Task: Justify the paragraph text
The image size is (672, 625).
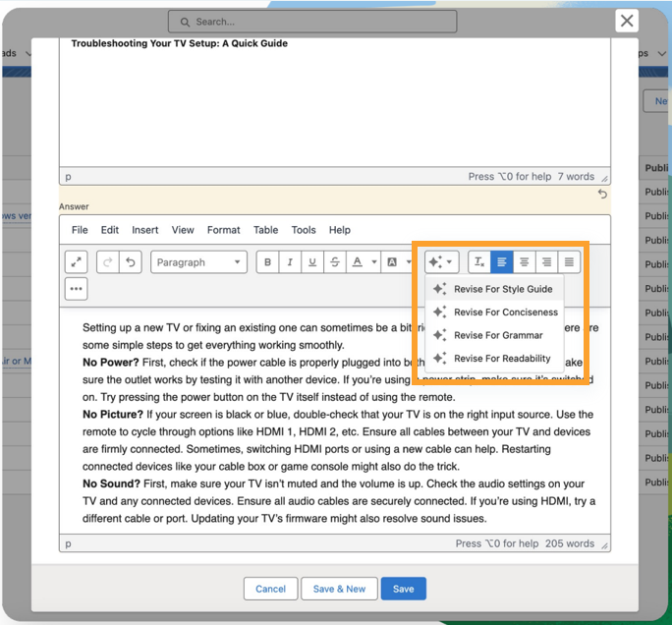Action: [x=570, y=262]
